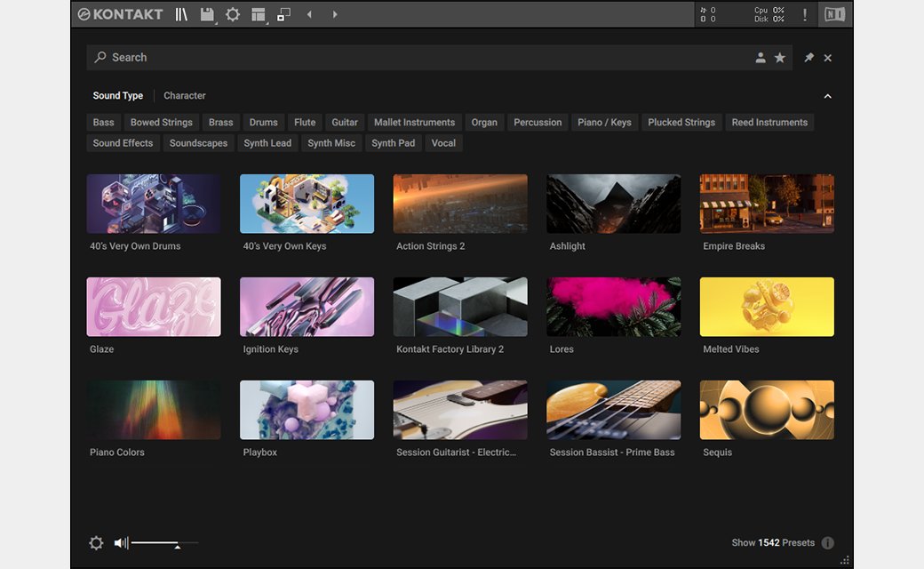
Task: Toggle favorites star filter
Action: click(780, 58)
